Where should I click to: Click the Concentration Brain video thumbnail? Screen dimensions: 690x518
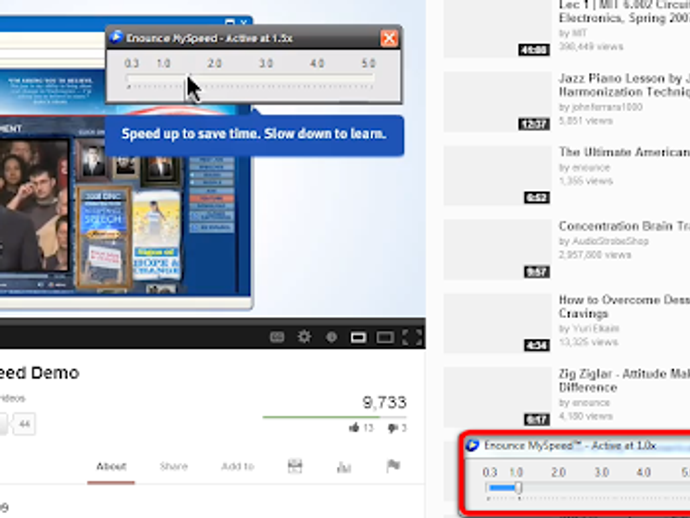497,250
